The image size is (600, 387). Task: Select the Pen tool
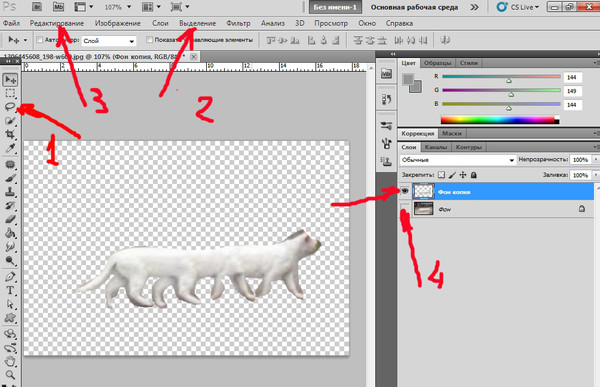[x=10, y=276]
